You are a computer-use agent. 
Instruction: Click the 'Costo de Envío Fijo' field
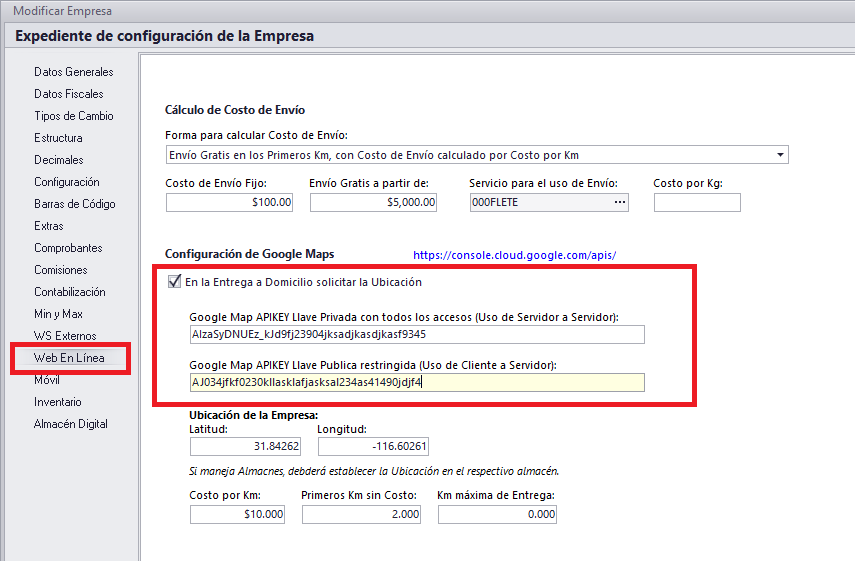(x=230, y=202)
